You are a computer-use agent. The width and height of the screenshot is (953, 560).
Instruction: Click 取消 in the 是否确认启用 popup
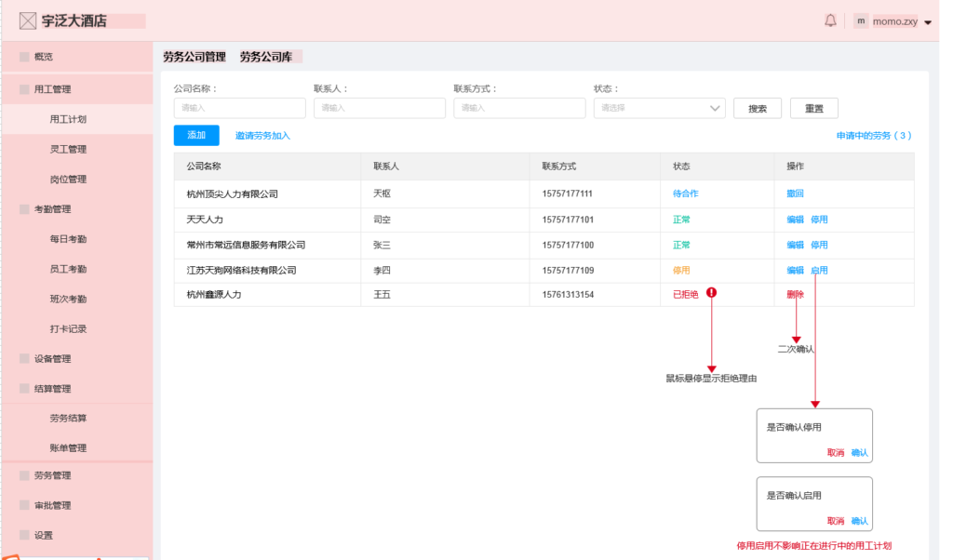tap(835, 521)
